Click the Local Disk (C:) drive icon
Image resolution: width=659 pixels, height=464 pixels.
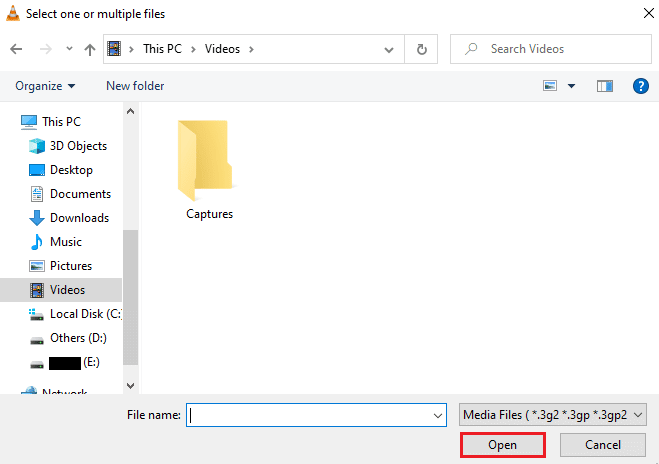point(36,314)
